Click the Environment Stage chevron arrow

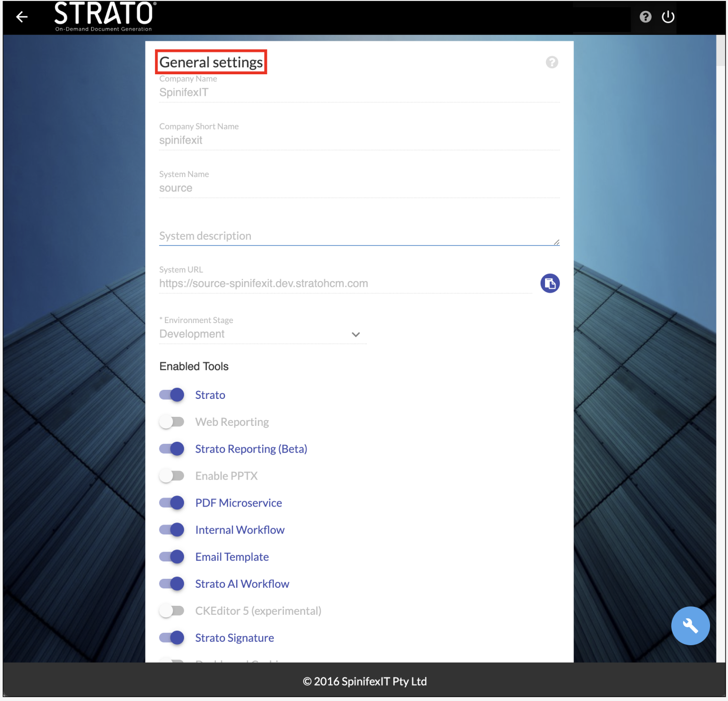[x=356, y=335]
